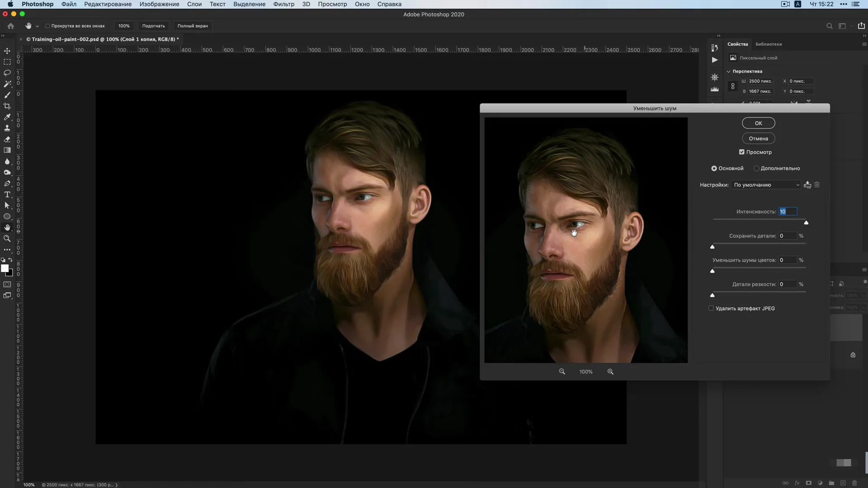Click the Интенсивность value field
The height and width of the screenshot is (488, 868).
(788, 211)
